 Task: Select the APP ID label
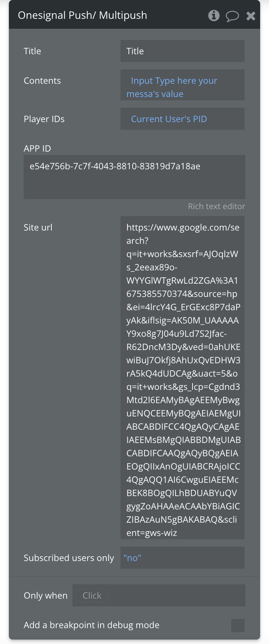37,148
